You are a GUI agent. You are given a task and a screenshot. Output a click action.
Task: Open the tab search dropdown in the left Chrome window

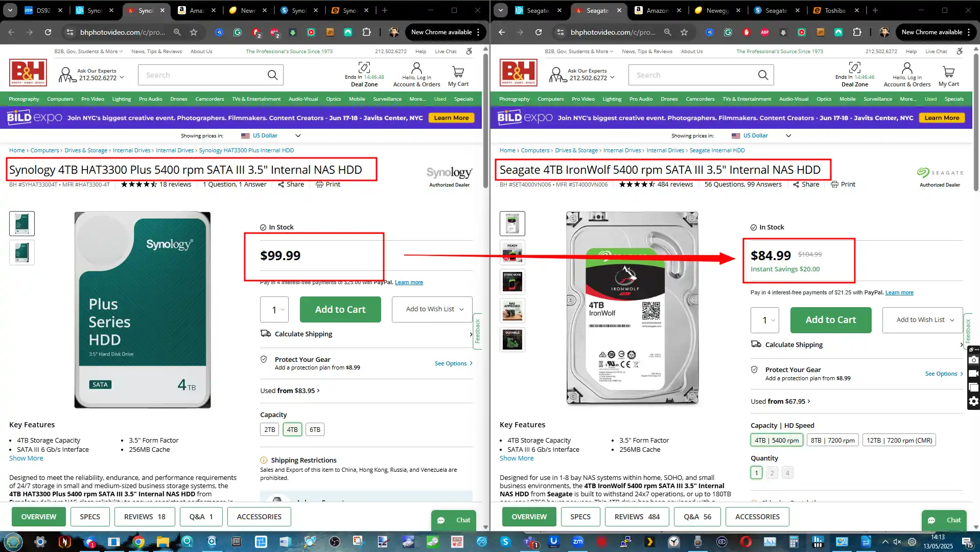pyautogui.click(x=10, y=10)
